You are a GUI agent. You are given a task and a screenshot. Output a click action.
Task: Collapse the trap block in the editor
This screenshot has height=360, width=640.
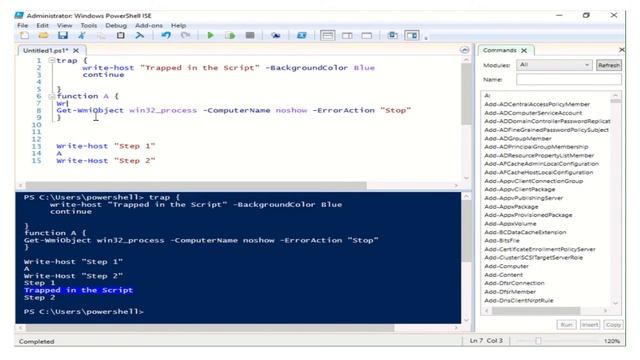coord(51,60)
